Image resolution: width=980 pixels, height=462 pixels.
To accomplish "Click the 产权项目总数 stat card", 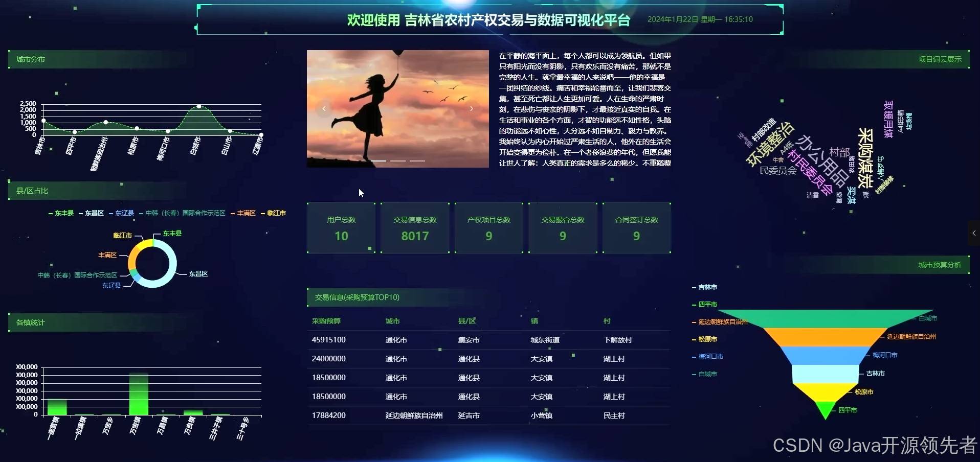I will click(x=489, y=228).
